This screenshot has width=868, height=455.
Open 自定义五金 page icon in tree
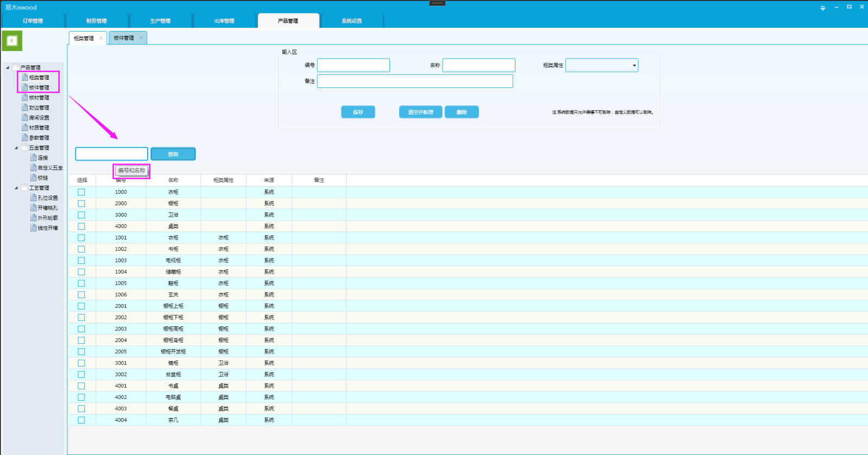pyautogui.click(x=33, y=168)
